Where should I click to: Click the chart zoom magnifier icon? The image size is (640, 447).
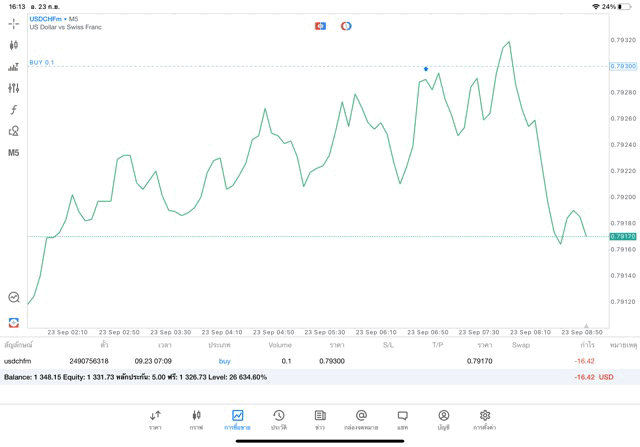coord(13,297)
